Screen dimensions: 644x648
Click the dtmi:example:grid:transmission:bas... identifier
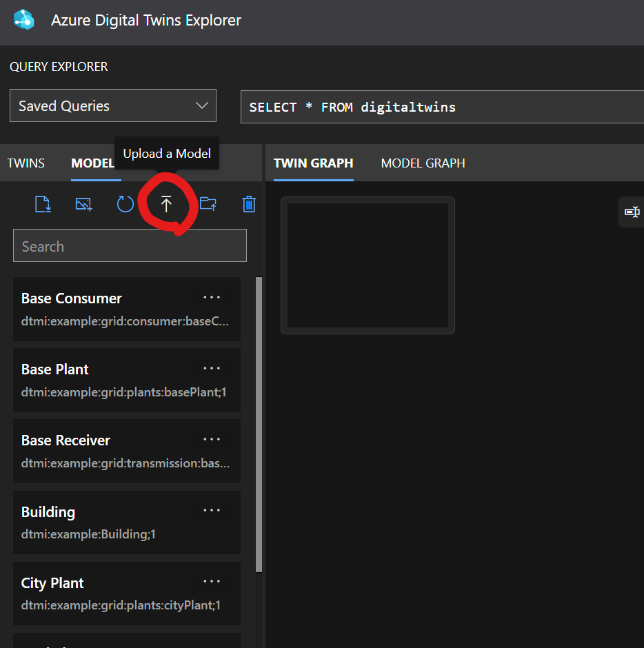(125, 463)
